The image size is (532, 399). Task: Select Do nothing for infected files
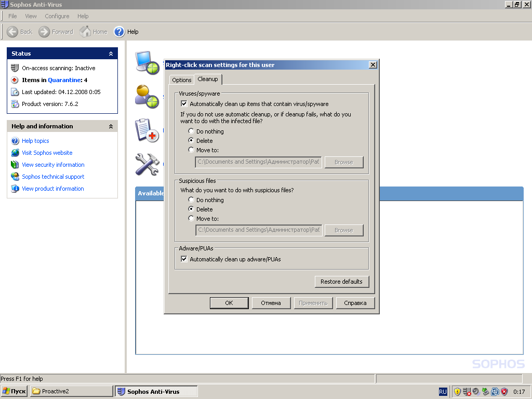[191, 131]
